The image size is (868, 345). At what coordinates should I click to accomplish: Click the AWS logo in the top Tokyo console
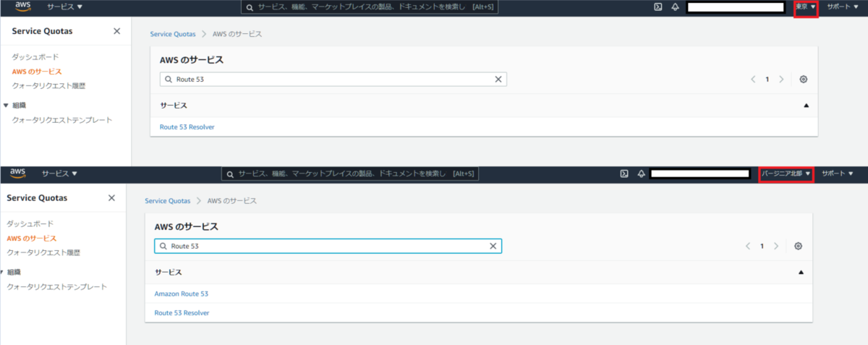(x=23, y=7)
